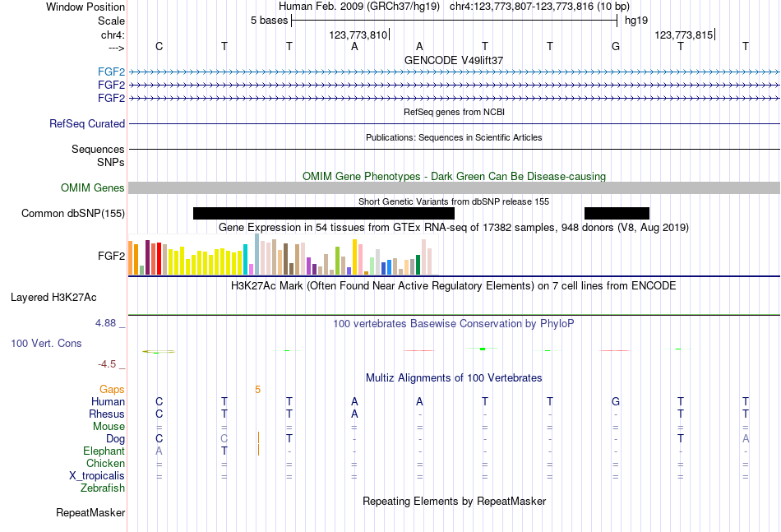
Task: Click the C base in the Rhesus alignment row
Action: pyautogui.click(x=159, y=414)
